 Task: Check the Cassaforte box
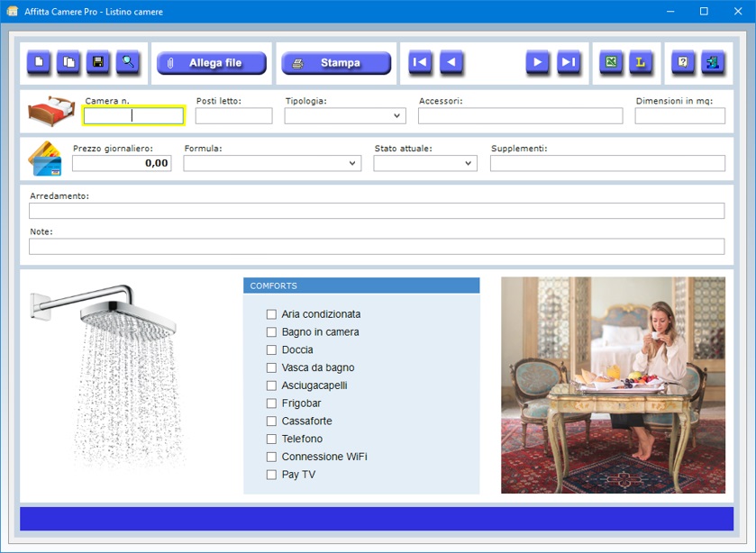pyautogui.click(x=271, y=421)
